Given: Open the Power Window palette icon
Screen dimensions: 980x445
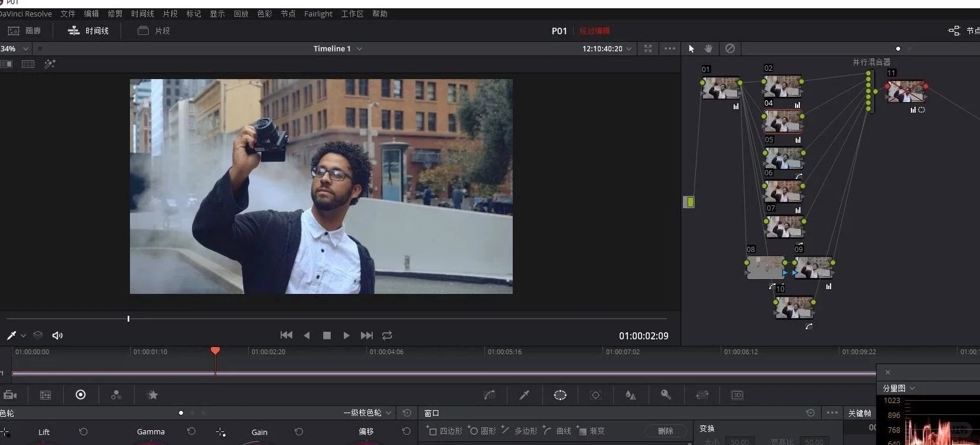Looking at the screenshot, I should tap(560, 395).
